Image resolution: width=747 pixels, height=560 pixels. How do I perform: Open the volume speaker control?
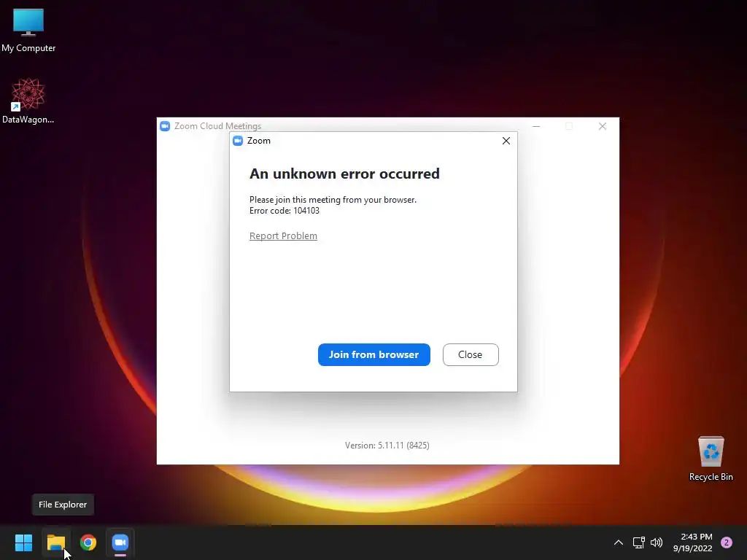click(x=657, y=542)
